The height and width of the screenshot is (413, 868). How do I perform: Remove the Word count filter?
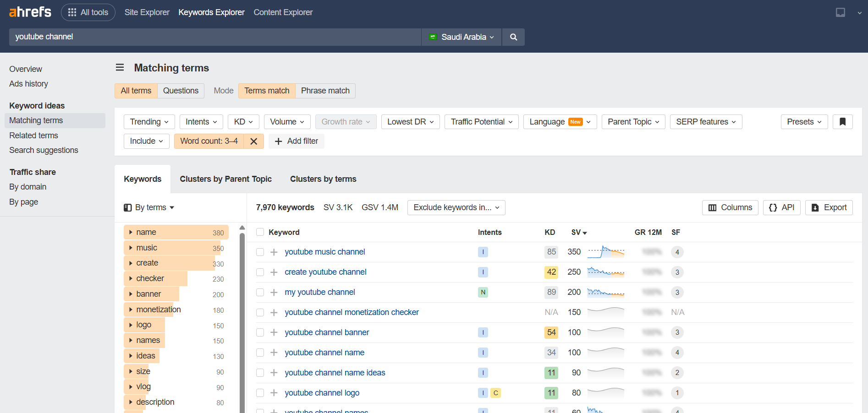pyautogui.click(x=253, y=141)
